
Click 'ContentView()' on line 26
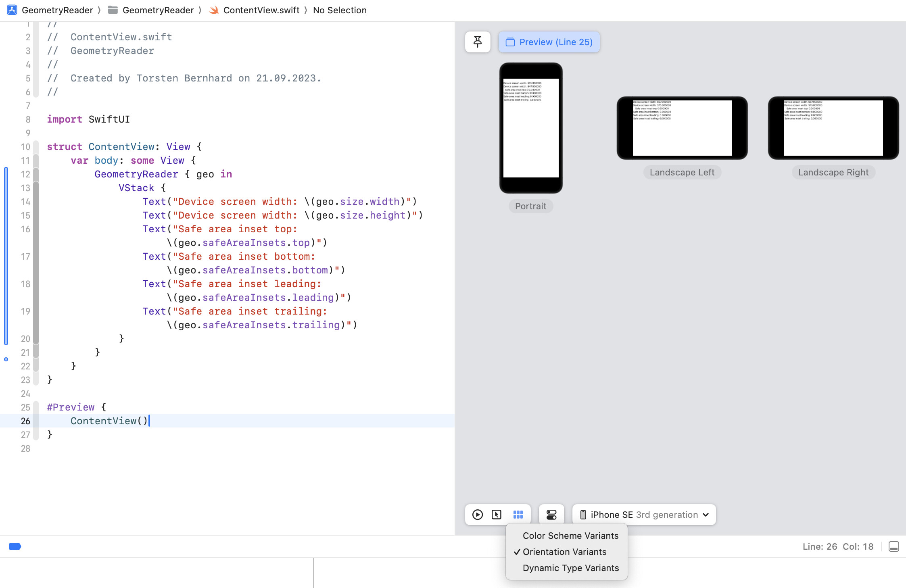pos(109,421)
